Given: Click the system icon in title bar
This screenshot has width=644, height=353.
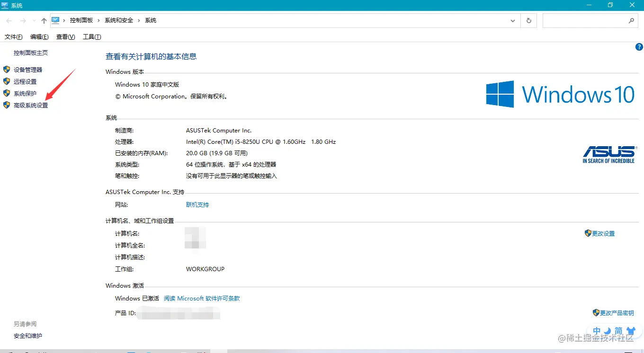Looking at the screenshot, I should point(5,5).
